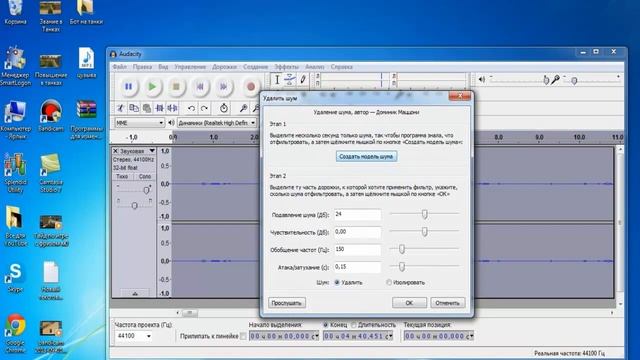This screenshot has height=360, width=640.
Task: Click the green Play button
Action: pos(152,87)
